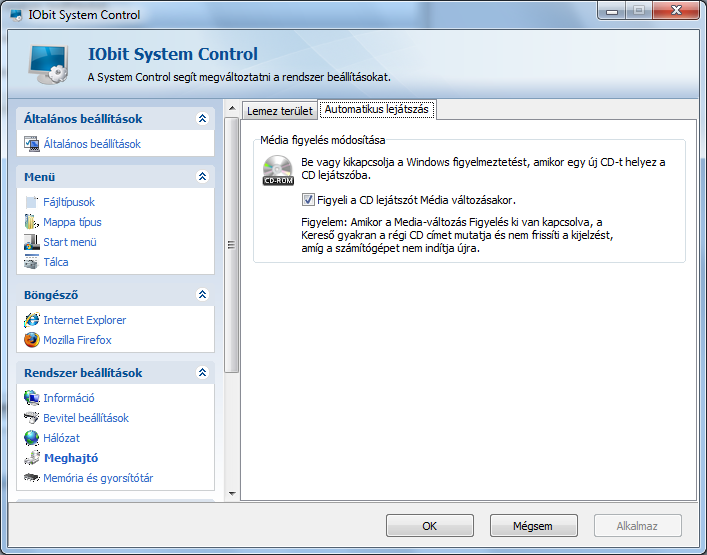Viewport: 707px width, 555px height.
Task: Click the Start menü icon
Action: point(32,242)
